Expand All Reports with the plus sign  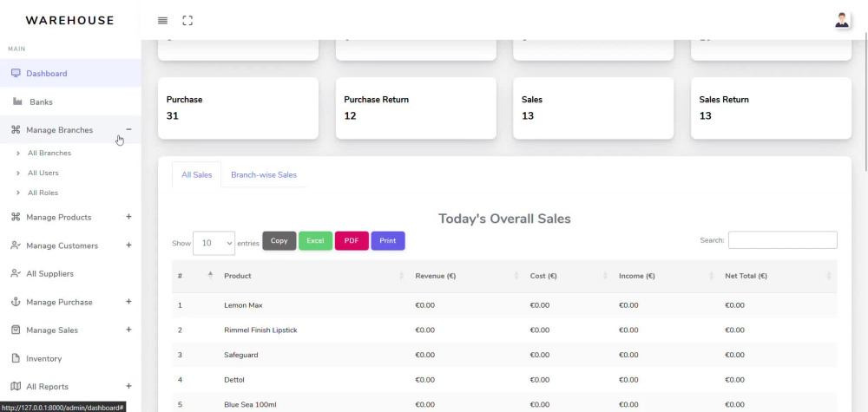pos(128,386)
